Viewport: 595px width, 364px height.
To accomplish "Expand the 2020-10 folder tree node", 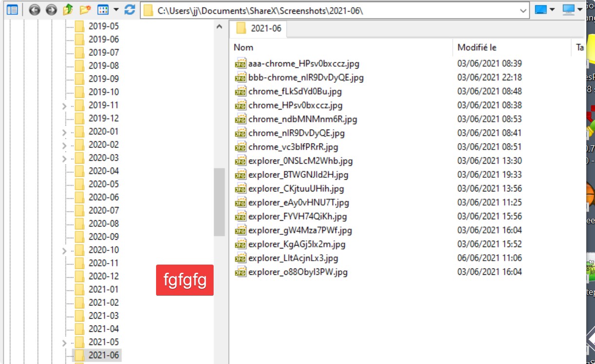I will [x=64, y=250].
